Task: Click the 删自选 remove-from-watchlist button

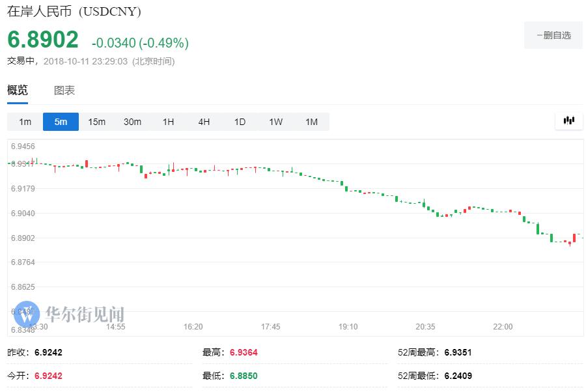Action: pos(553,36)
